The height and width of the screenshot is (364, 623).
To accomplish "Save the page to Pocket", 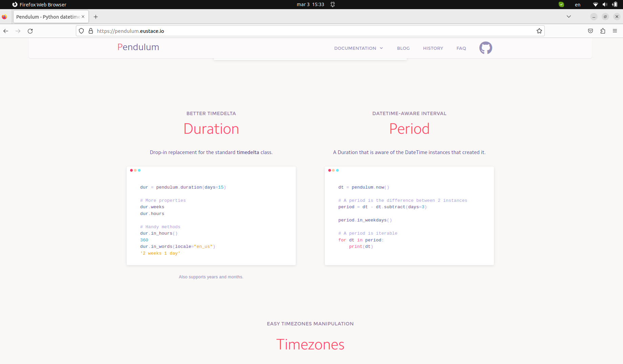I will pyautogui.click(x=590, y=31).
